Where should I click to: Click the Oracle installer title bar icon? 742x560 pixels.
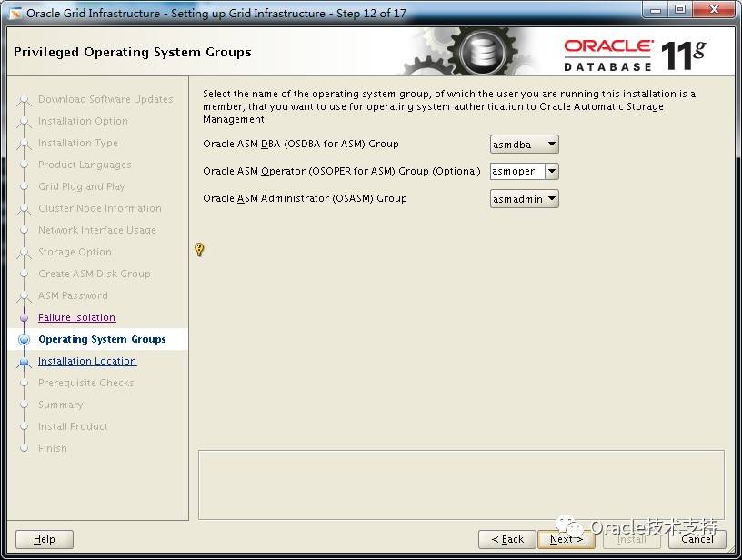[x=15, y=14]
